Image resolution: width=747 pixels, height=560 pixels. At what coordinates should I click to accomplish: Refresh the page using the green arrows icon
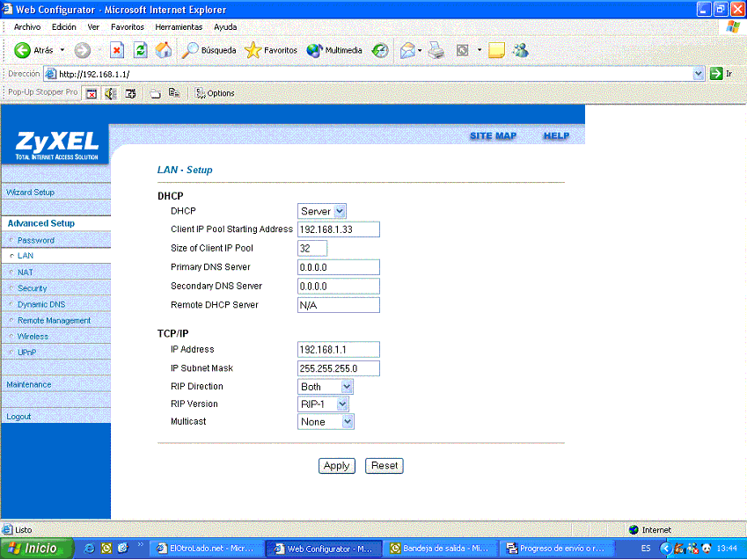(x=141, y=50)
